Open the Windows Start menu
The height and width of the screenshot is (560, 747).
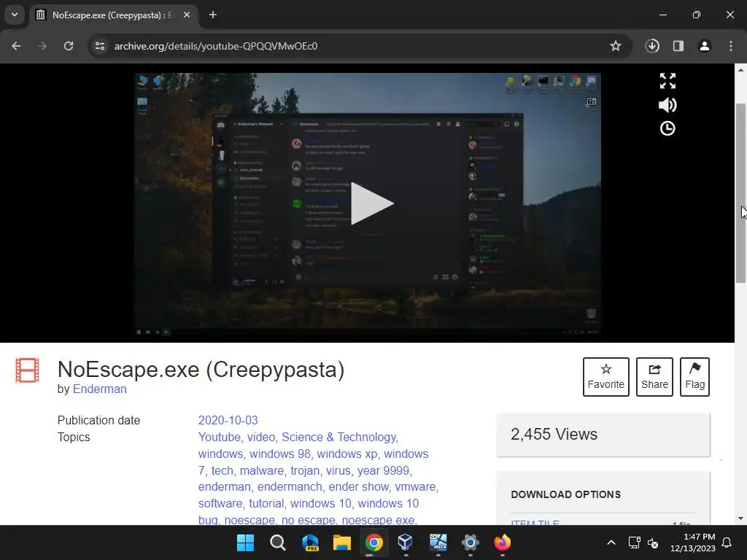pos(245,542)
